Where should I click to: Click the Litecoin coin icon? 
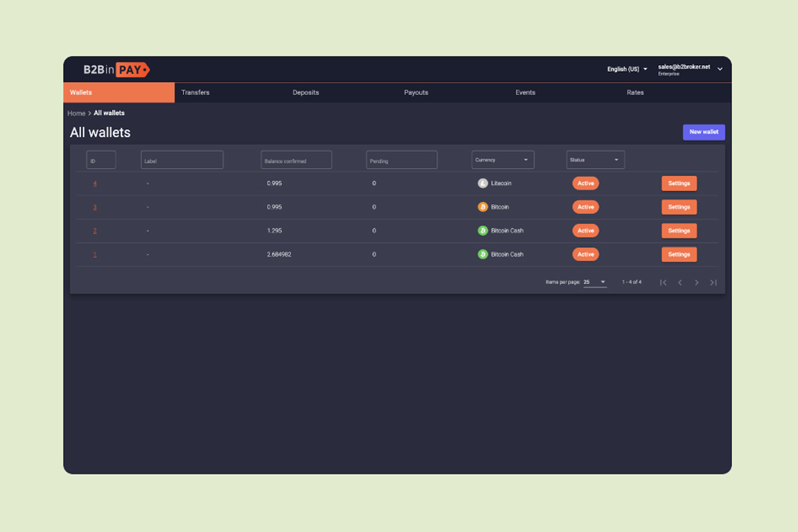point(483,184)
